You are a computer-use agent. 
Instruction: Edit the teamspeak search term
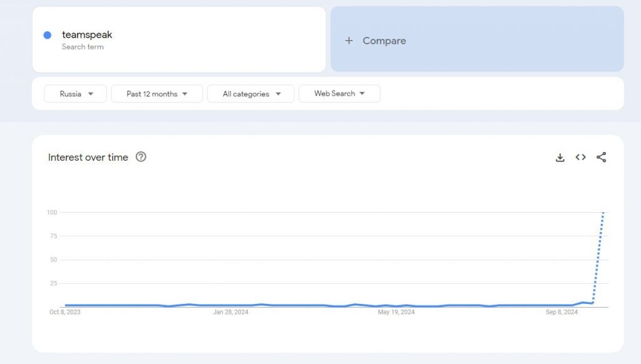click(x=87, y=35)
